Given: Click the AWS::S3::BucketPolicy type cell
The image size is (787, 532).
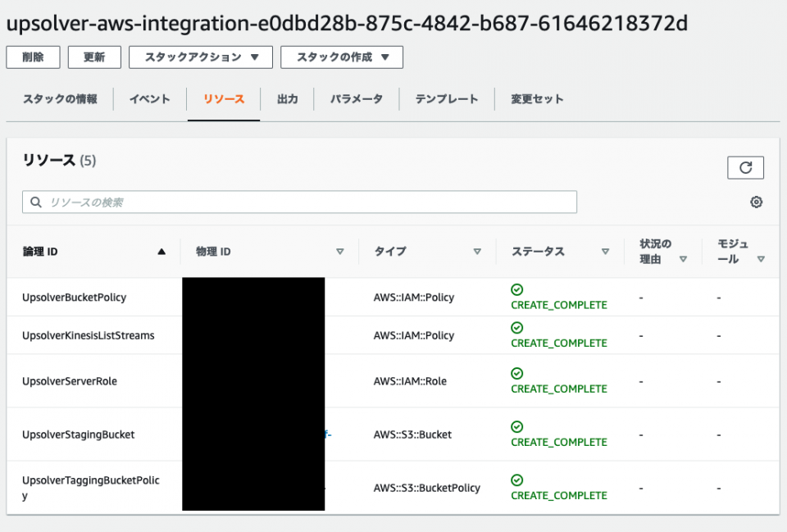Looking at the screenshot, I should tap(426, 488).
